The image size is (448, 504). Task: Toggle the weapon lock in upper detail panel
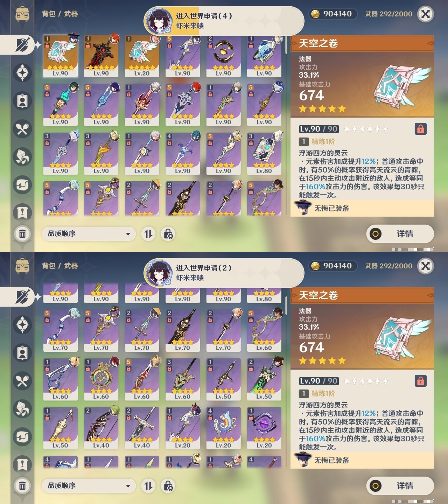(x=420, y=129)
